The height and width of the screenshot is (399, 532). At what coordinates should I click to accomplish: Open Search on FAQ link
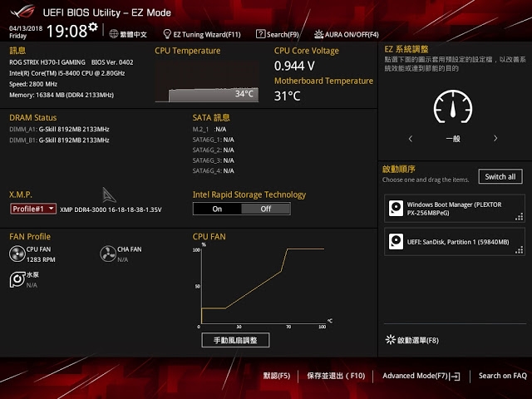pyautogui.click(x=502, y=376)
